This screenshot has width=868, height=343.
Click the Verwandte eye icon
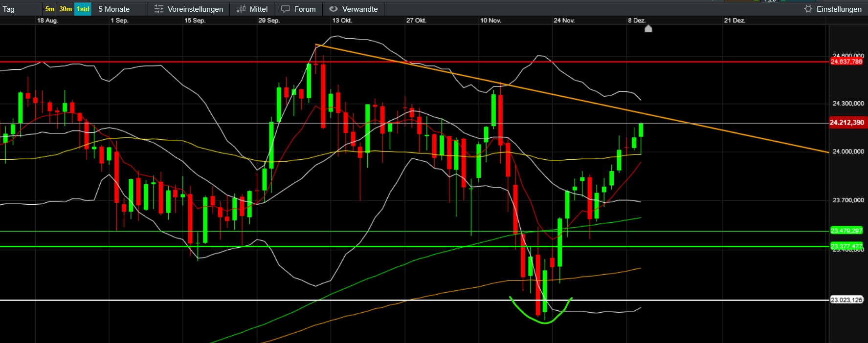334,9
